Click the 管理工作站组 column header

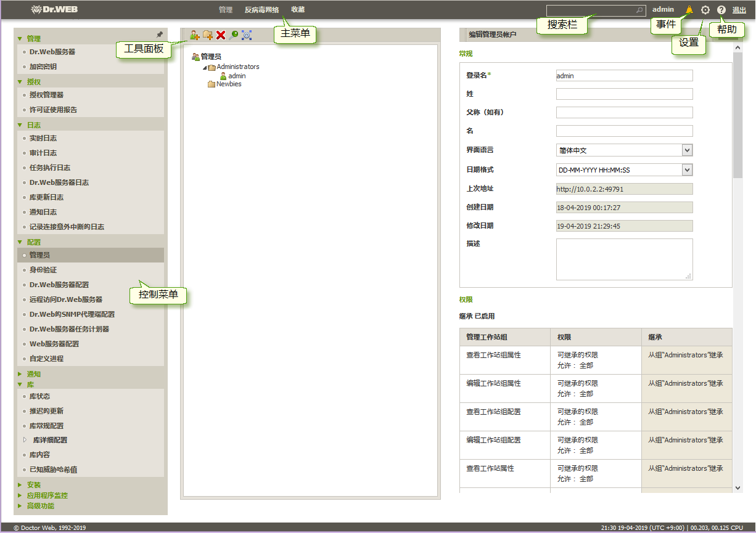click(504, 337)
